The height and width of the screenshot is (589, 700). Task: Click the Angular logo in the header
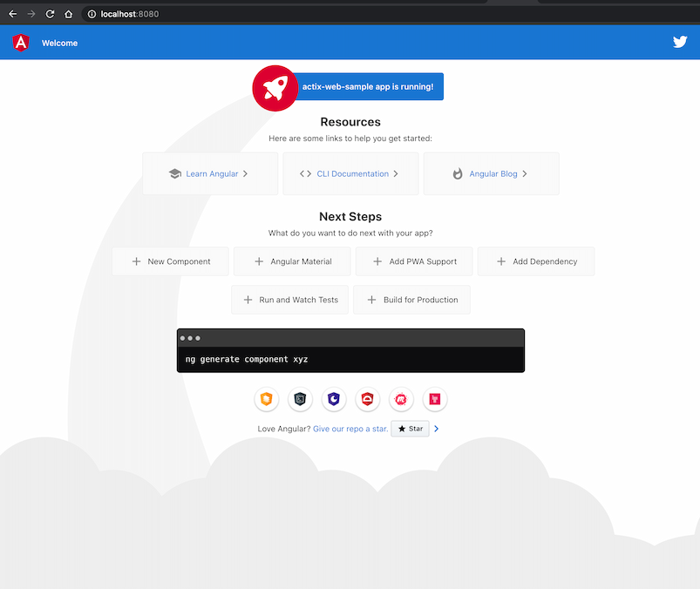point(21,42)
